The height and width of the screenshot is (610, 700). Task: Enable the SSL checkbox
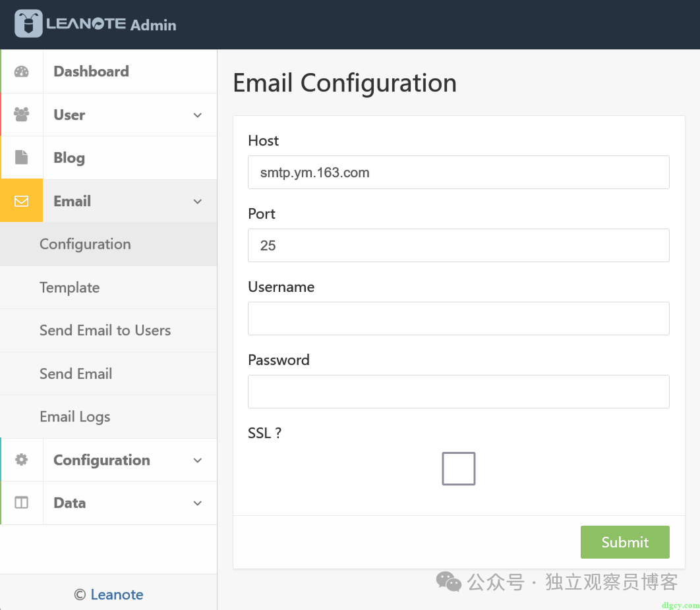point(458,468)
